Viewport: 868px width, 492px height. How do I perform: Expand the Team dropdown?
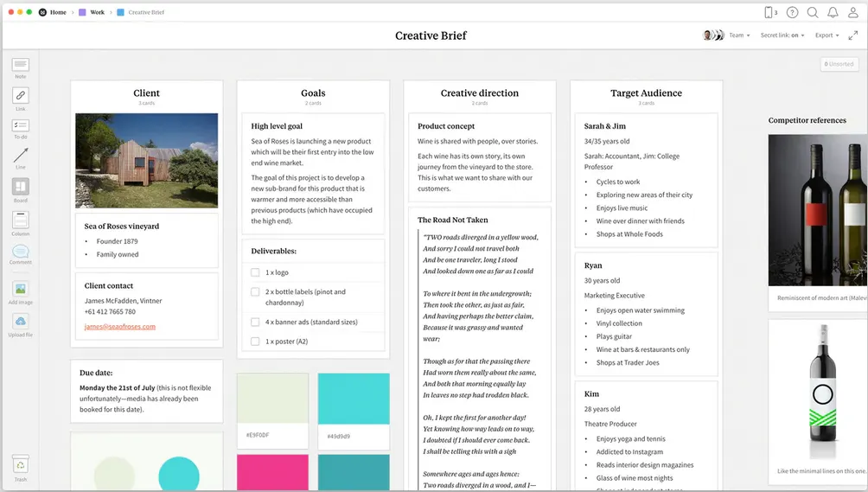click(x=739, y=35)
